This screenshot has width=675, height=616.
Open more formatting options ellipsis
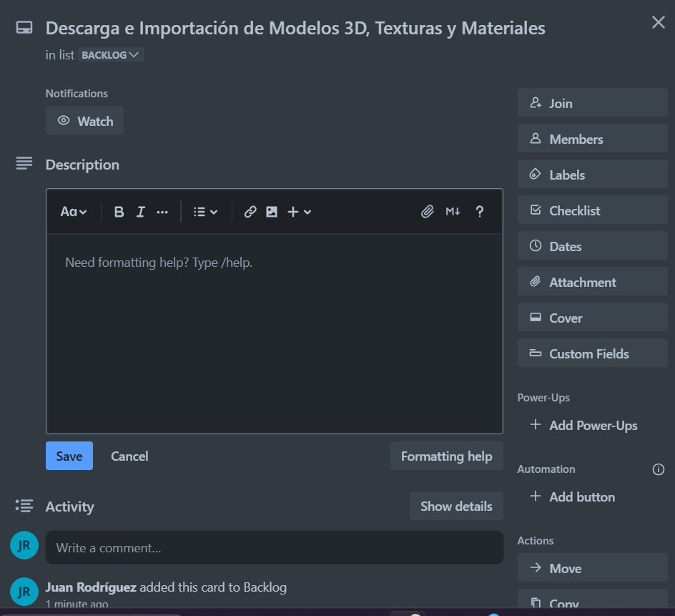[162, 212]
